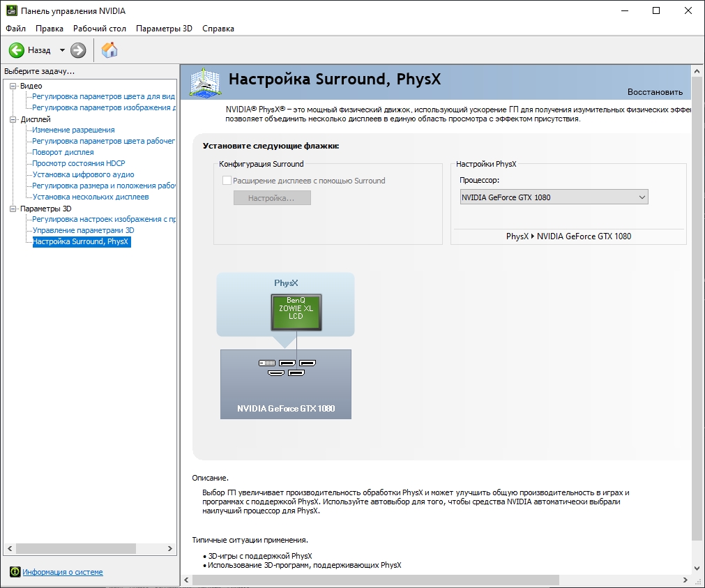Click the NVIDIA logo in title bar
Image resolution: width=705 pixels, height=588 pixels.
(x=11, y=10)
